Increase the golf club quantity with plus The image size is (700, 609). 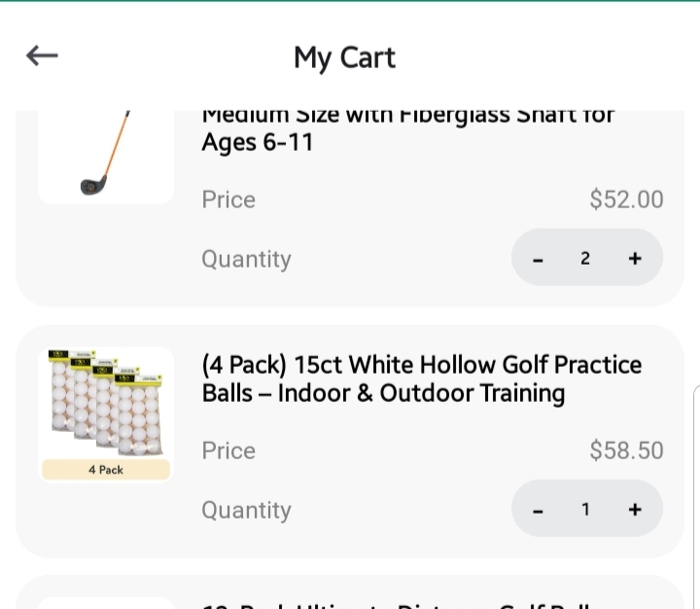point(635,259)
